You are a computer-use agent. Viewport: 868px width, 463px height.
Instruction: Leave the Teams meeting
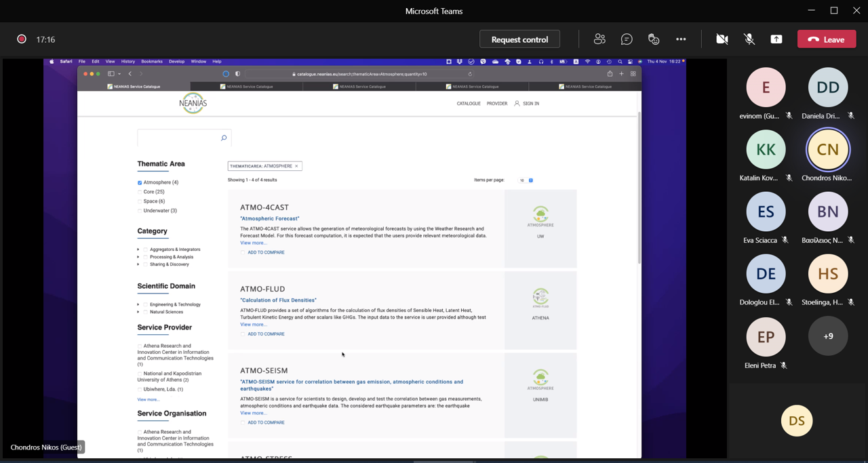point(827,39)
